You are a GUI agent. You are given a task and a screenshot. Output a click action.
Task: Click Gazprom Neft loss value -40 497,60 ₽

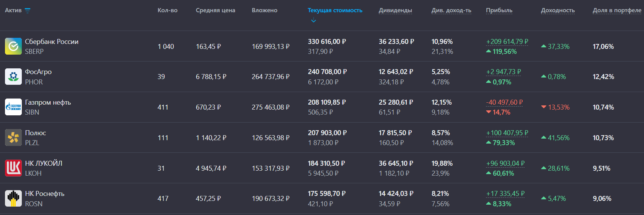504,102
